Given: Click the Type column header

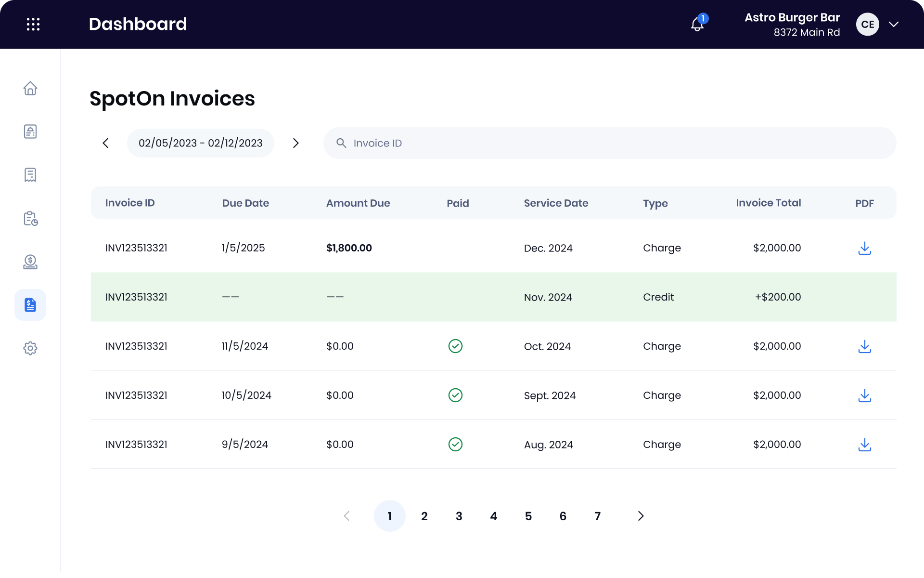Looking at the screenshot, I should coord(655,204).
